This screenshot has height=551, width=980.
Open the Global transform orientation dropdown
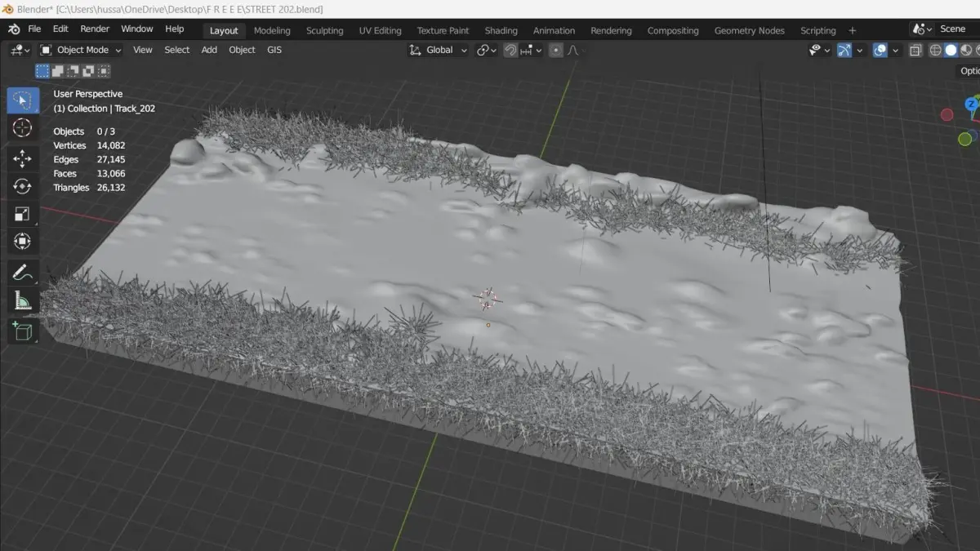(x=439, y=50)
